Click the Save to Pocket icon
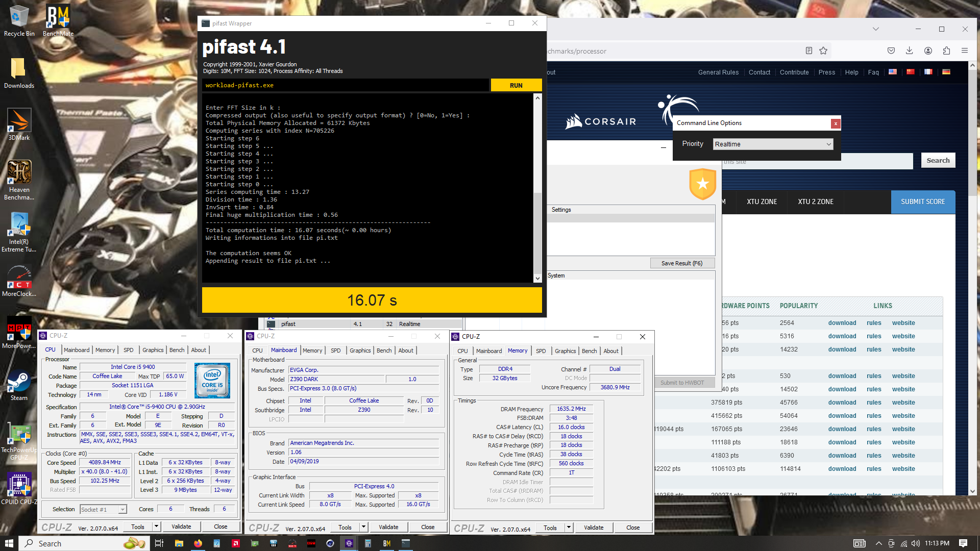Image resolution: width=980 pixels, height=551 pixels. [x=891, y=51]
